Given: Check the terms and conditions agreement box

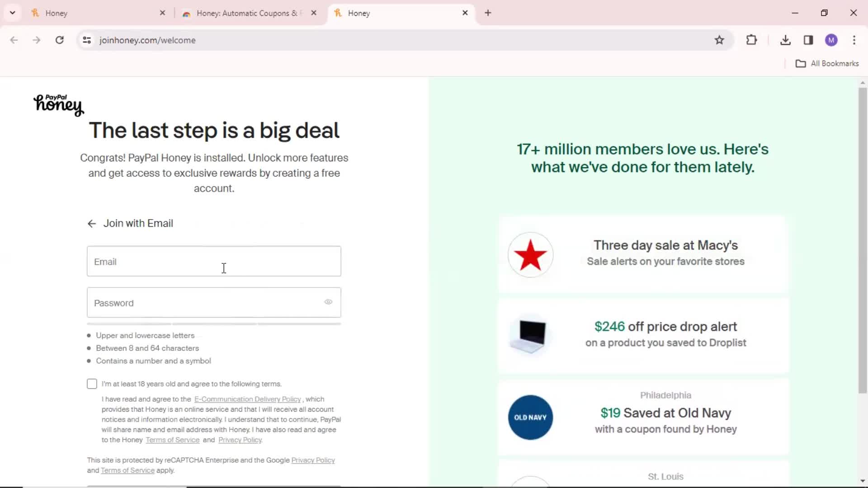Looking at the screenshot, I should pos(92,384).
